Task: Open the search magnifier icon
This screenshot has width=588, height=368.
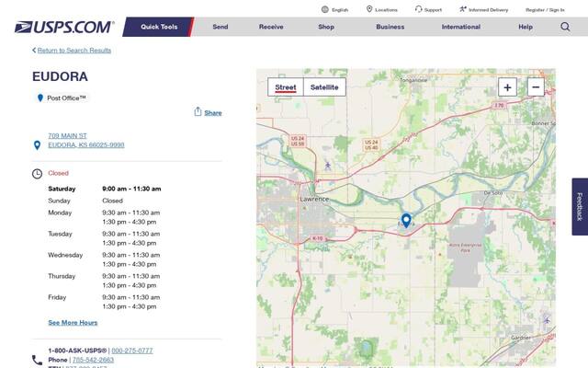Action: tap(565, 27)
